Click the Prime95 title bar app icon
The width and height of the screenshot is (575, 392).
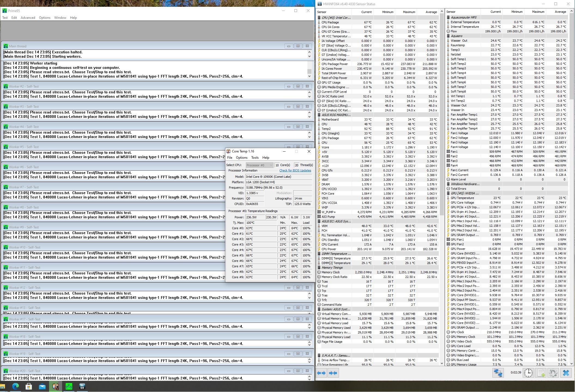[5, 11]
